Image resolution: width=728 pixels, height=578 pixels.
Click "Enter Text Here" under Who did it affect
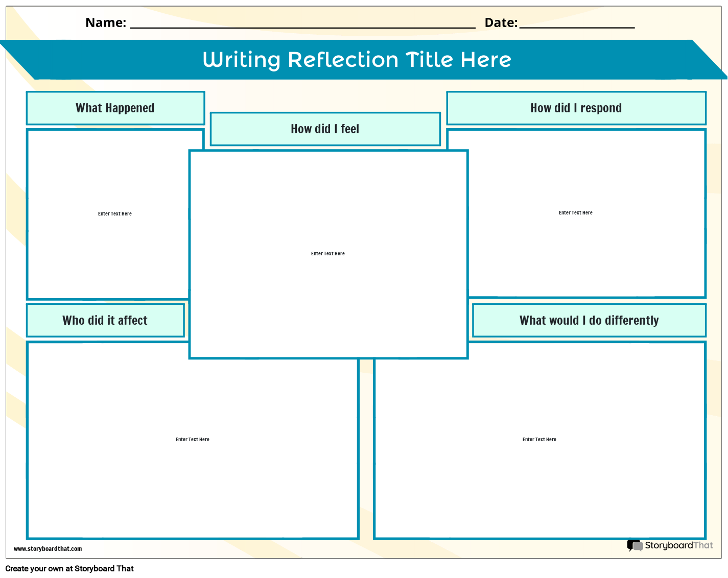192,439
